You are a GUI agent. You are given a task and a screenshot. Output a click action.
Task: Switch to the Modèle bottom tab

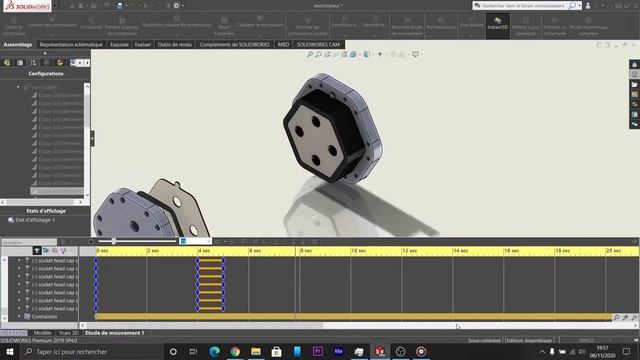pos(42,333)
